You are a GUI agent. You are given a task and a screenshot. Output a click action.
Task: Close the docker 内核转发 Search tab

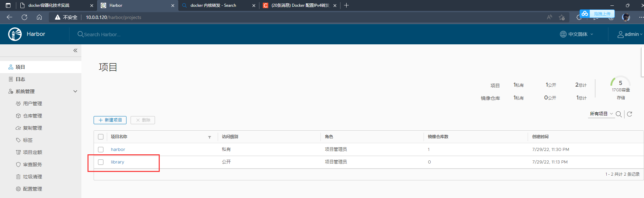254,5
